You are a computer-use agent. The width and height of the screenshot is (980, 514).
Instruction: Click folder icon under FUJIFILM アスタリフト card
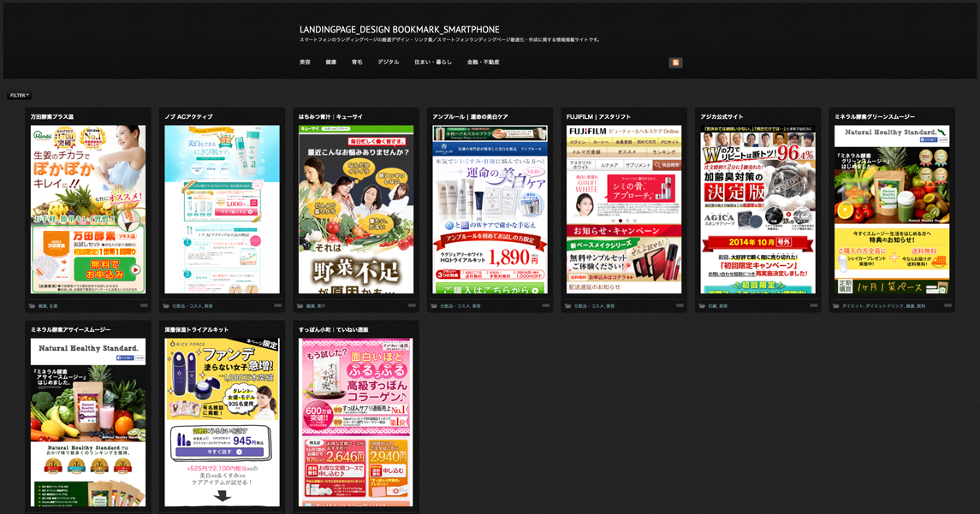click(568, 306)
